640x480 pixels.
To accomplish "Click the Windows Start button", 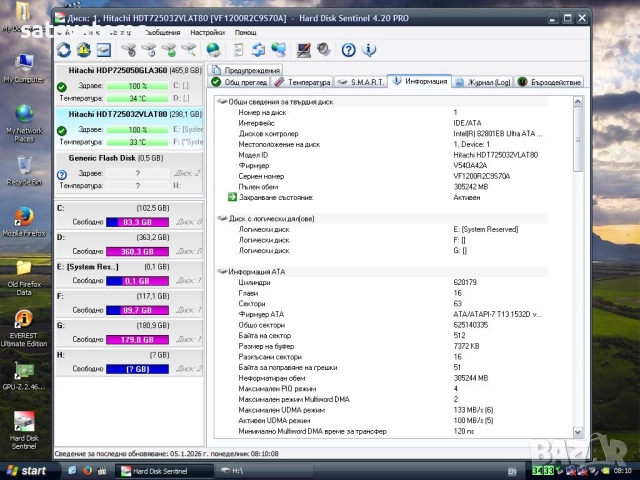I will (26, 470).
